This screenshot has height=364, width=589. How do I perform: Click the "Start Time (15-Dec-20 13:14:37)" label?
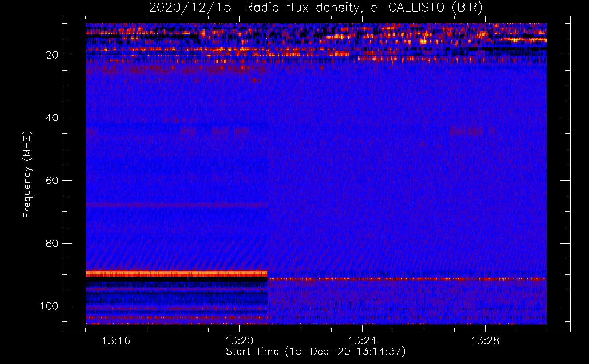click(x=316, y=352)
